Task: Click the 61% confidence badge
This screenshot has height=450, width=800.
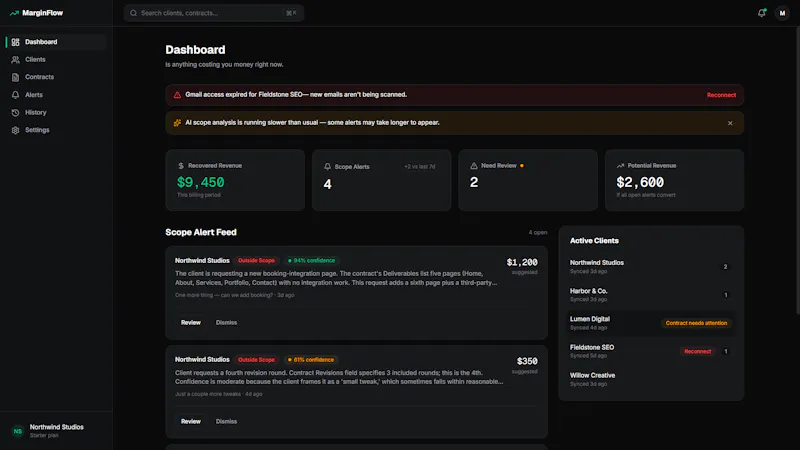Action: (311, 360)
